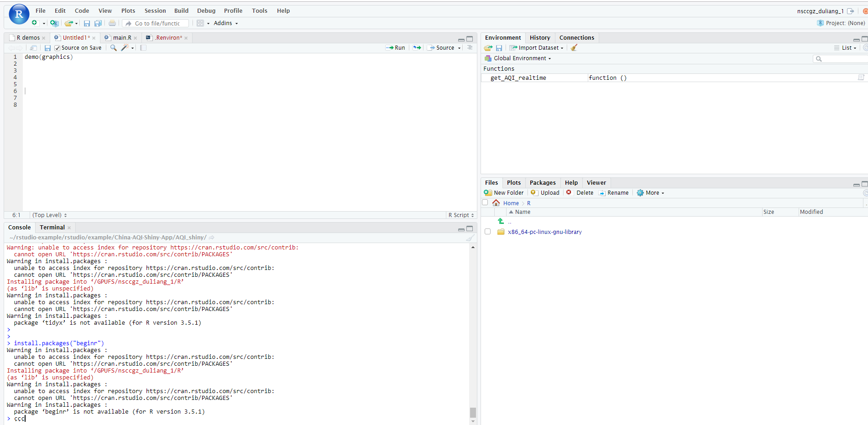Click the Delete button in the Files pane
Image resolution: width=868 pixels, height=425 pixels.
[x=580, y=193]
